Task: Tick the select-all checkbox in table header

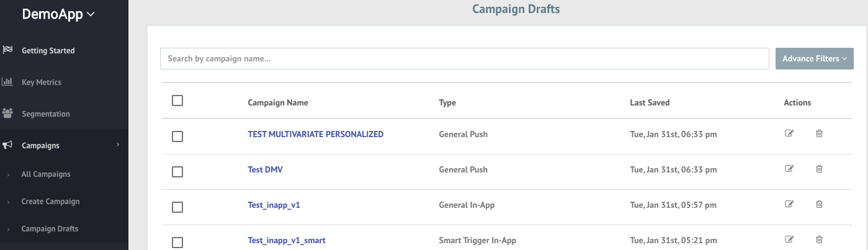Action: (x=177, y=100)
